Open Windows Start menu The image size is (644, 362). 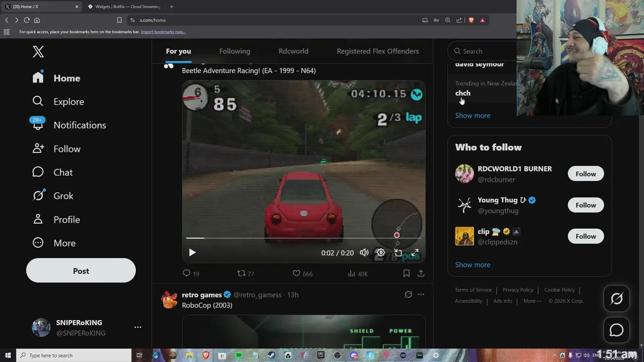(8, 355)
